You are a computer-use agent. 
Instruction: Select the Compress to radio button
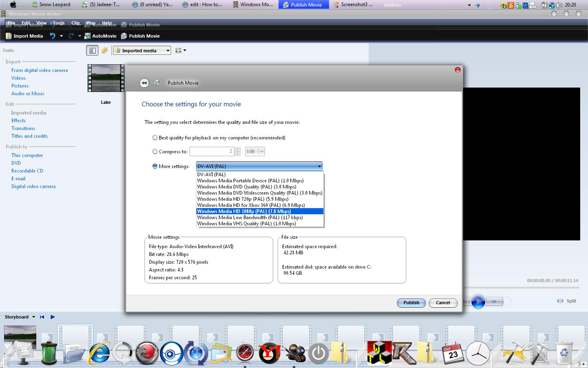[155, 151]
